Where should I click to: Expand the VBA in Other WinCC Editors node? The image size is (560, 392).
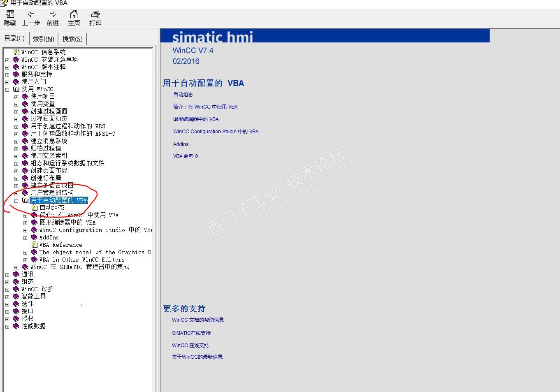click(x=25, y=260)
